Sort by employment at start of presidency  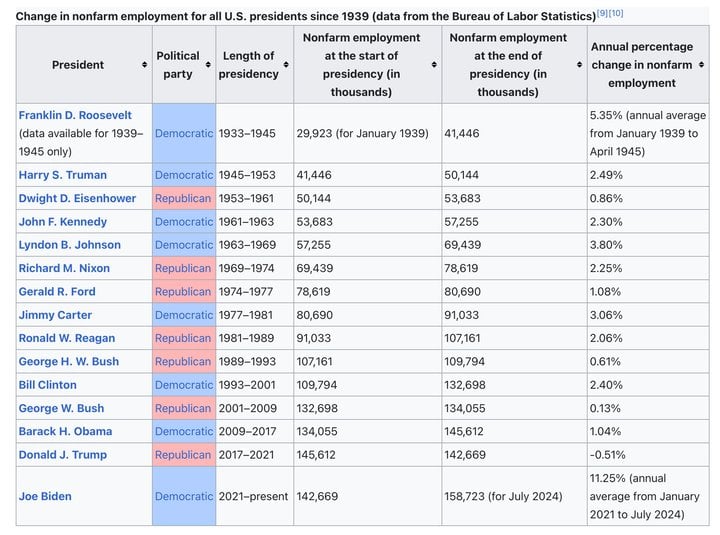[x=434, y=65]
